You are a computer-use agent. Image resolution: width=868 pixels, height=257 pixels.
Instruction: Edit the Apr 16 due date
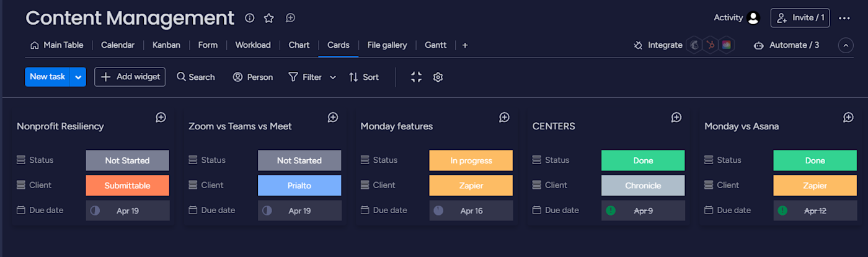pyautogui.click(x=471, y=211)
